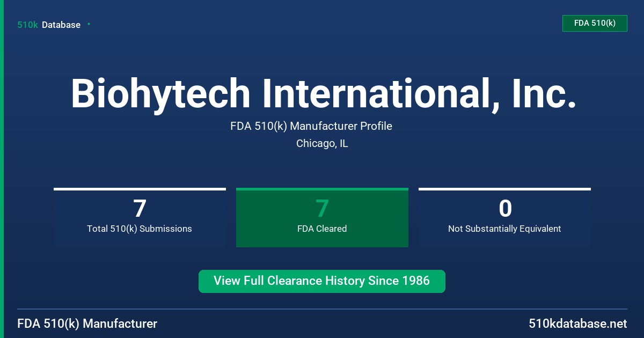
Task: Select the FDA Cleared card
Action: tap(322, 217)
